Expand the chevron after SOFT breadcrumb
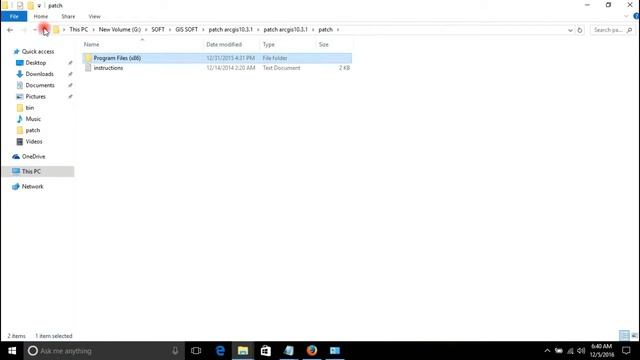The image size is (640, 360). click(170, 30)
